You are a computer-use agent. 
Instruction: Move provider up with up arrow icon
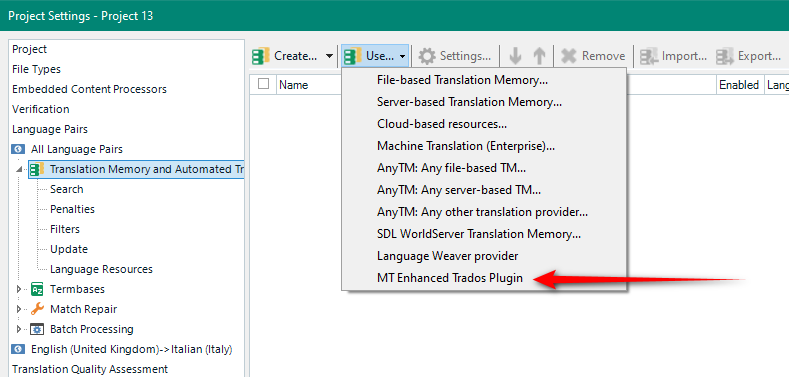point(539,56)
